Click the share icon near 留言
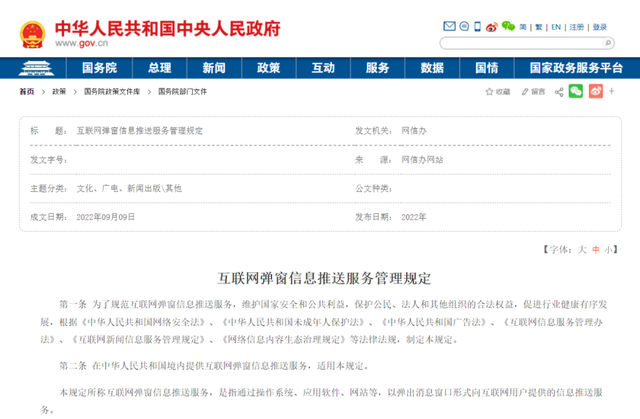This screenshot has width=640, height=419. point(559,92)
